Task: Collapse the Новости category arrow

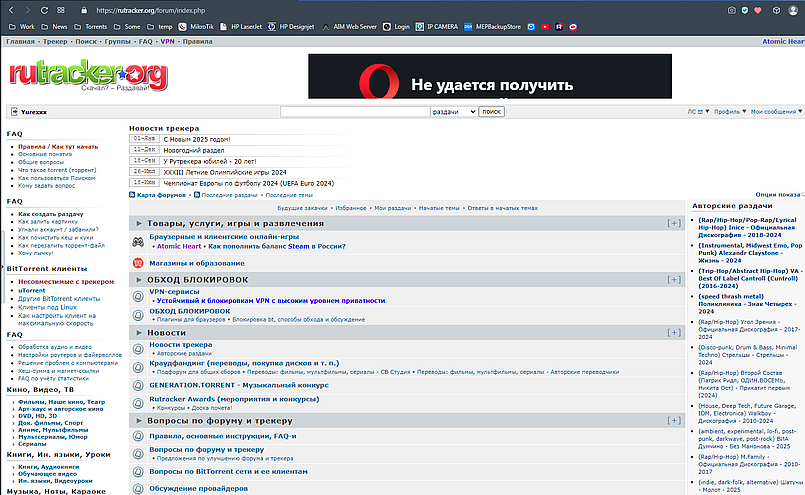Action: [139, 333]
